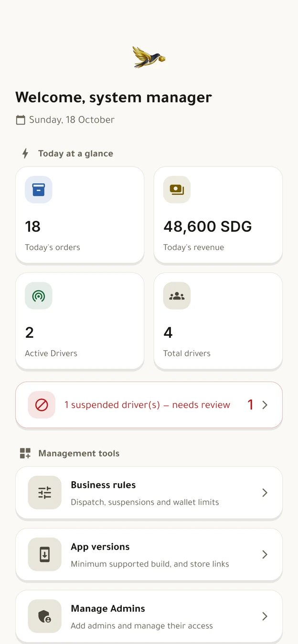Open Manage Admins via its chevron arrow
The height and width of the screenshot is (644, 298).
[265, 616]
